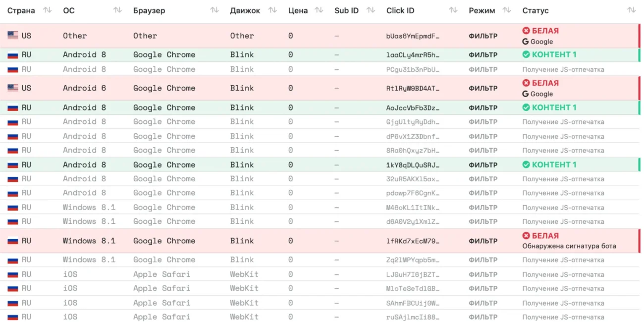Sort by Click ID column arrows

pyautogui.click(x=453, y=10)
